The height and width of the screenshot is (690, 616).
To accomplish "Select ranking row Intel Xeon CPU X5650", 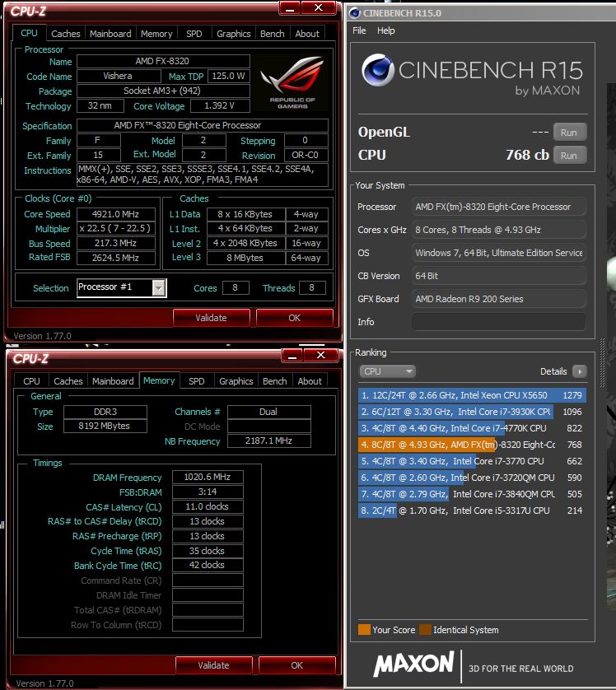I will click(x=472, y=395).
